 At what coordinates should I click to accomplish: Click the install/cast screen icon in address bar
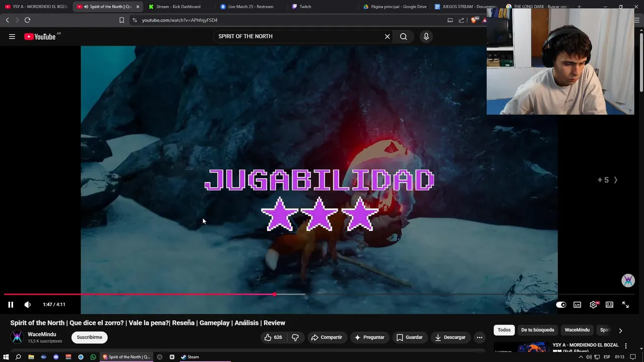pyautogui.click(x=450, y=20)
